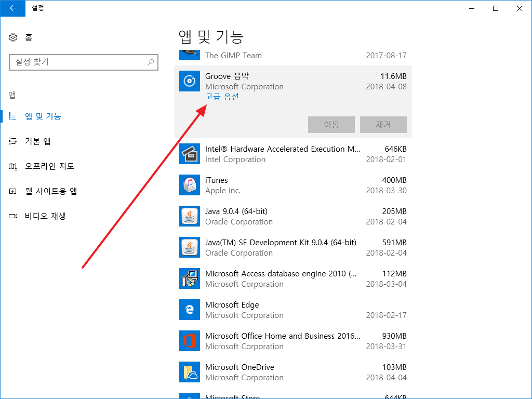Screen dimensions: 532x399
Task: Open the 기본 앱 section
Action: click(x=37, y=141)
